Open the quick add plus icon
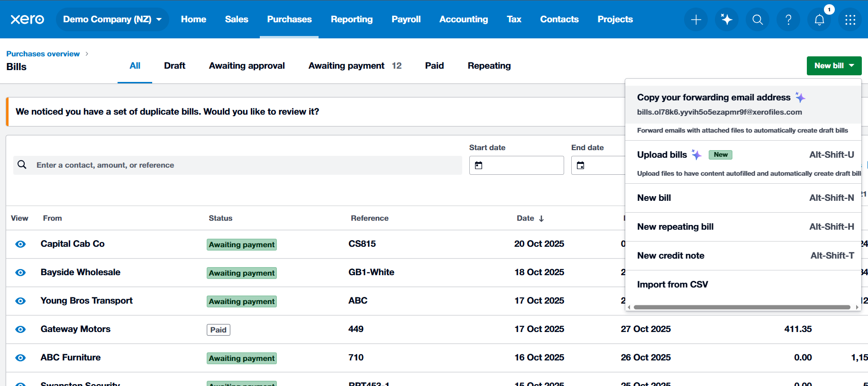The image size is (868, 386). [x=696, y=19]
